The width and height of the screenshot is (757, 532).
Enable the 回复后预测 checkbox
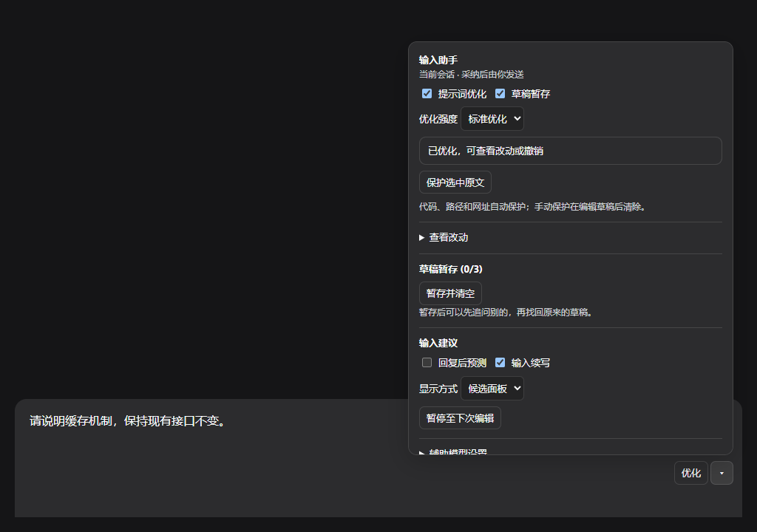coord(427,363)
